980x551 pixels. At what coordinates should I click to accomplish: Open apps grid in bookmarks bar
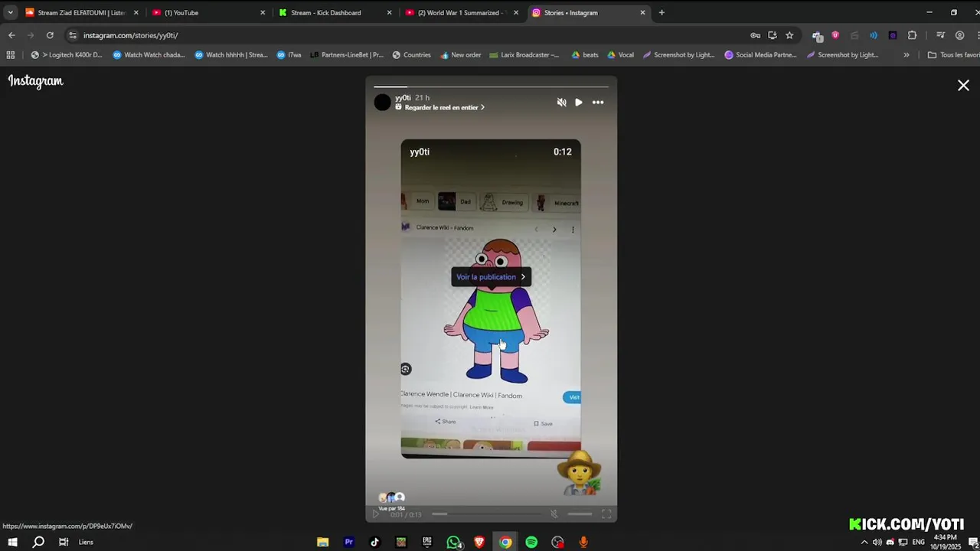coord(11,55)
